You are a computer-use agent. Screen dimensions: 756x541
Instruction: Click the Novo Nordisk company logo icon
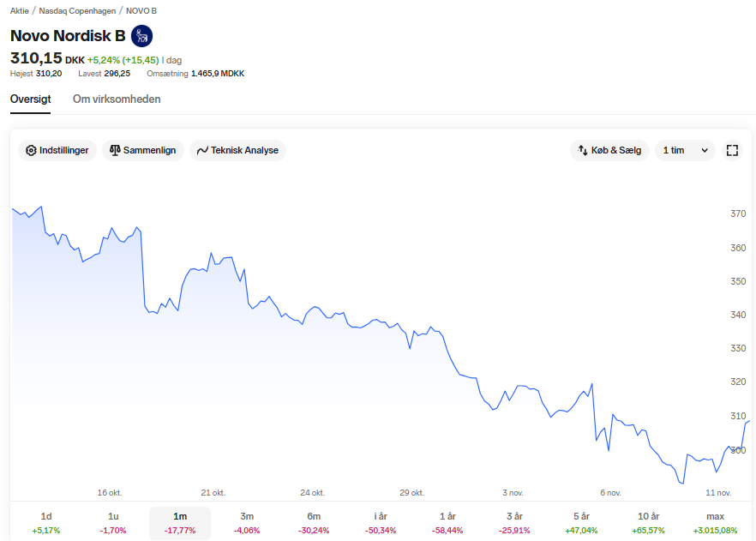pyautogui.click(x=141, y=36)
